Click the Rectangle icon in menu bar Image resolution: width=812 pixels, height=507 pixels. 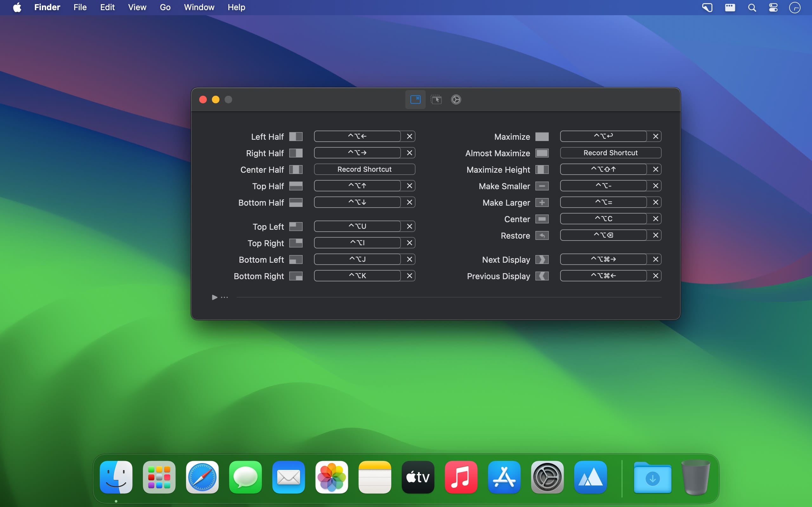730,7
